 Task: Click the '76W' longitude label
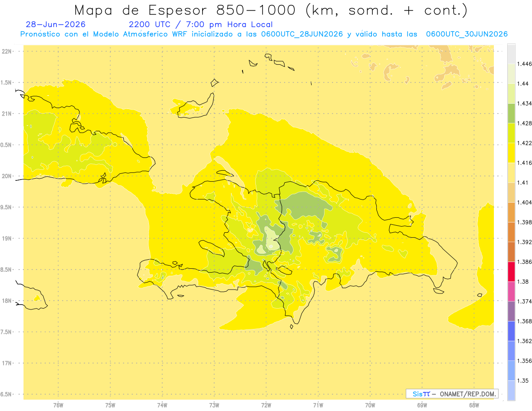(x=58, y=406)
